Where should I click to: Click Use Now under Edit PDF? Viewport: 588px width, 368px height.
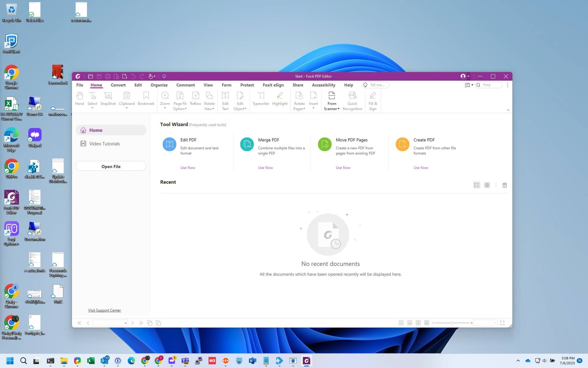point(188,168)
